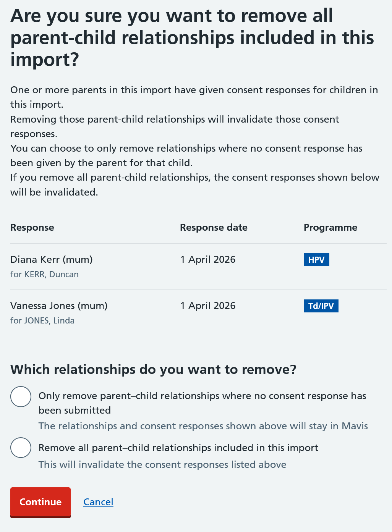
Task: Click the response date for Vanessa Jones
Action: [x=208, y=306]
